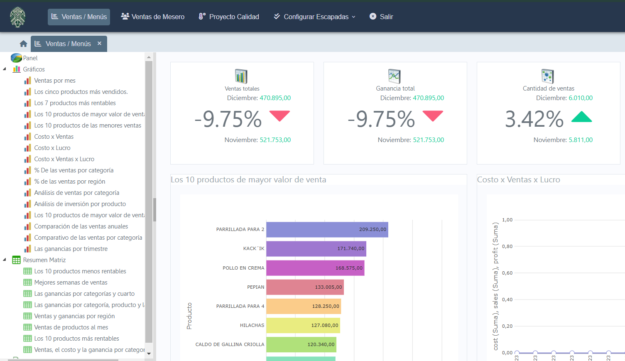The height and width of the screenshot is (361, 625).
Task: Click the Ventas totales Diciembre value 470.895,00
Action: (275, 98)
